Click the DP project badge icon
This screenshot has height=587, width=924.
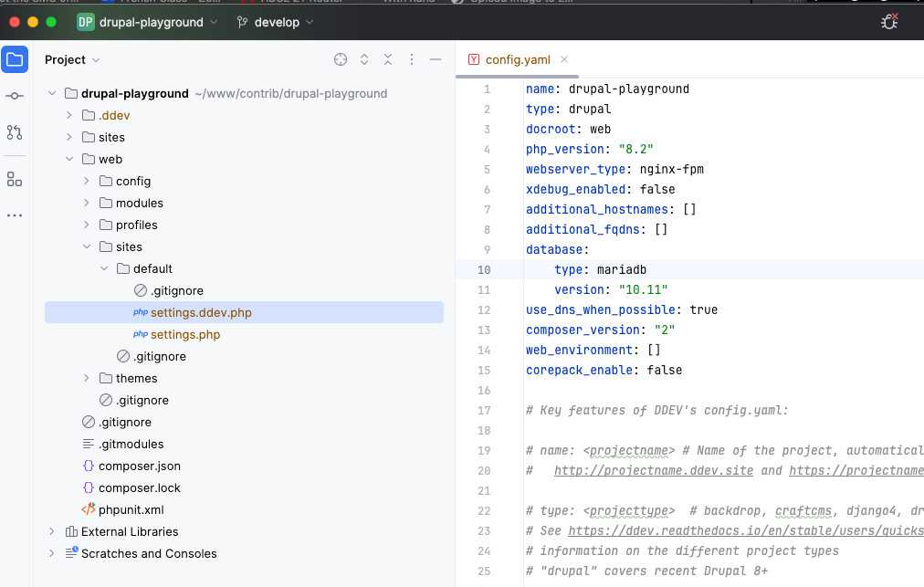pos(86,23)
